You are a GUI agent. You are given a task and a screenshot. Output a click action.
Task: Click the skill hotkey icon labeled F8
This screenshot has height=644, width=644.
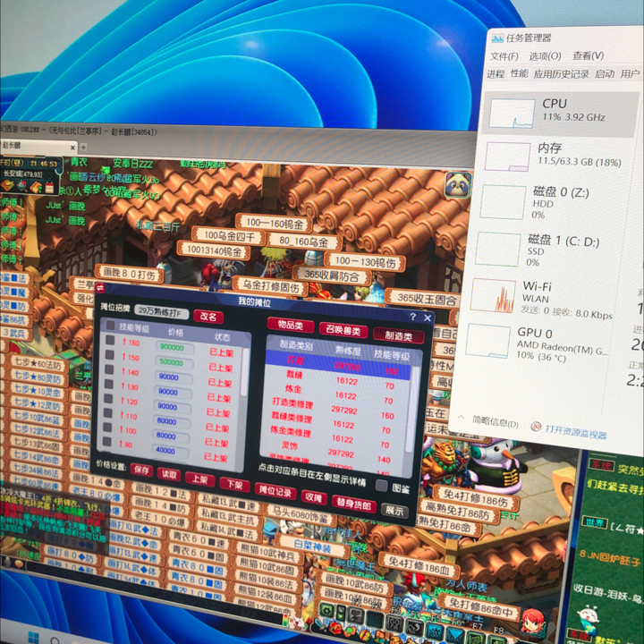496,640
